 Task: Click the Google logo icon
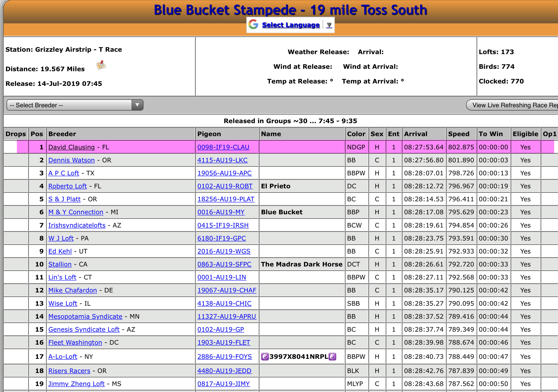(x=253, y=25)
